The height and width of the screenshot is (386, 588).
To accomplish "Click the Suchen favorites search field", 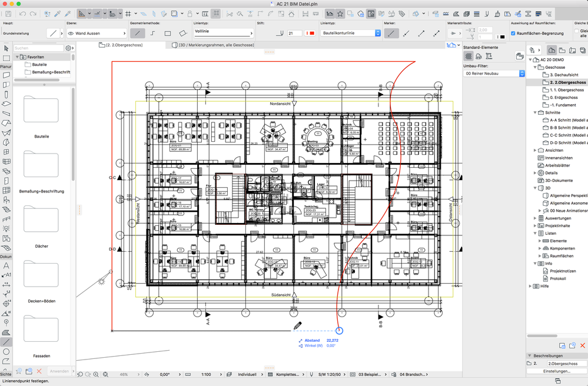I will coord(39,48).
